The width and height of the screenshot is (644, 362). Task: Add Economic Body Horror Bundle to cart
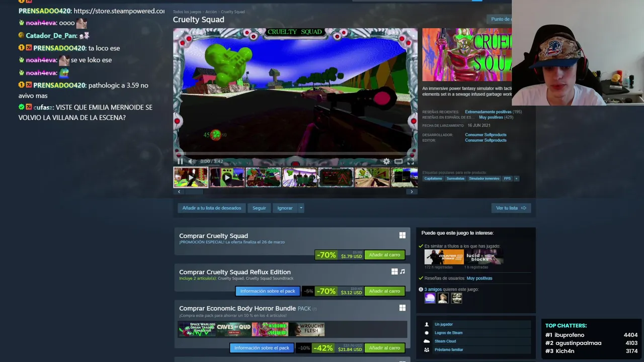(x=384, y=348)
